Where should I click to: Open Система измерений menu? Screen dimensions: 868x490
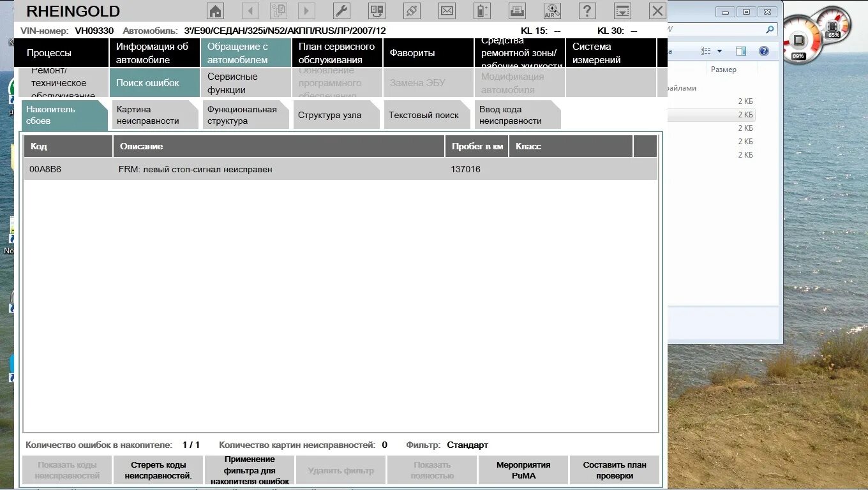tap(611, 53)
